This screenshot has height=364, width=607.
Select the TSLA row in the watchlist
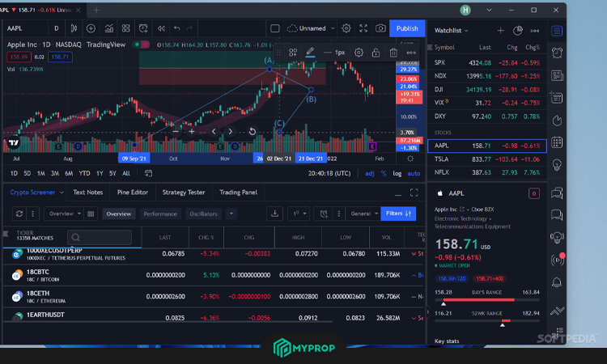point(487,159)
